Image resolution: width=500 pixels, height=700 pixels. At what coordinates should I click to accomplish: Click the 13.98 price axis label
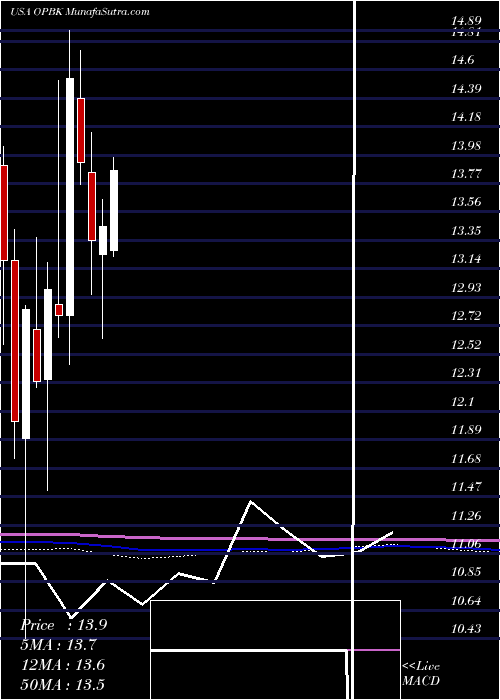[466, 145]
